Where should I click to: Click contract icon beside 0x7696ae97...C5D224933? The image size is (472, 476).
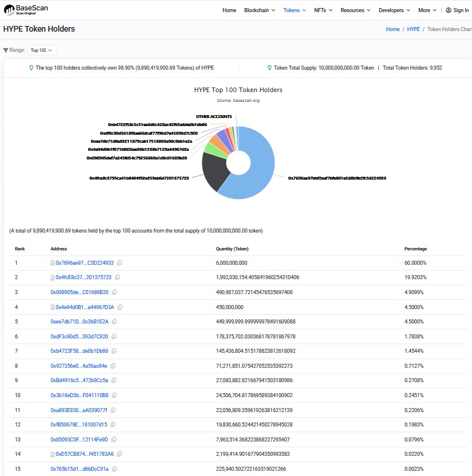[x=52, y=263]
